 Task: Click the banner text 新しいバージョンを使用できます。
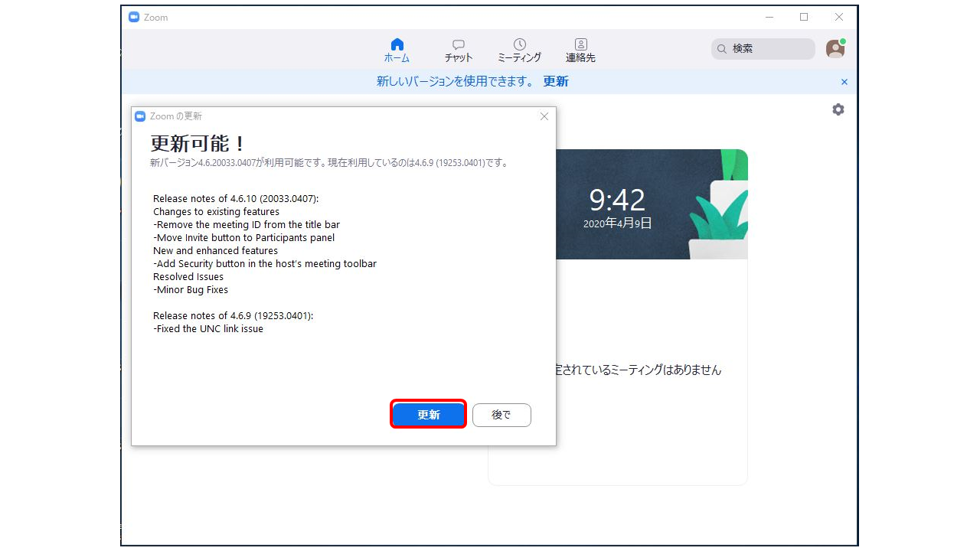point(456,81)
